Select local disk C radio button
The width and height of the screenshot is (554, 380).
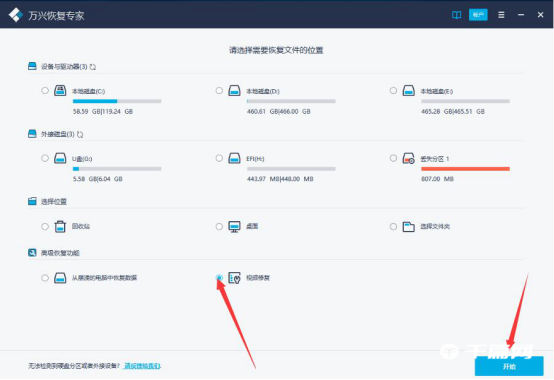[45, 90]
